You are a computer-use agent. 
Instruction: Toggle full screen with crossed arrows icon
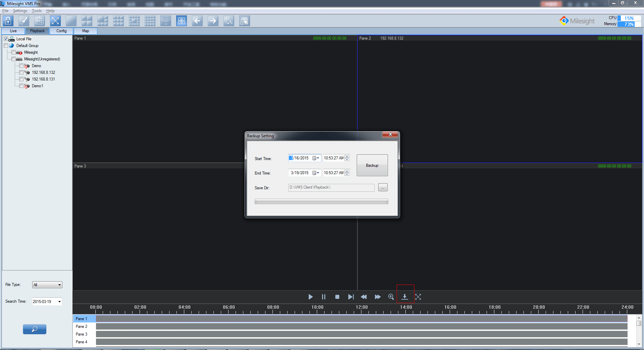tap(55, 21)
